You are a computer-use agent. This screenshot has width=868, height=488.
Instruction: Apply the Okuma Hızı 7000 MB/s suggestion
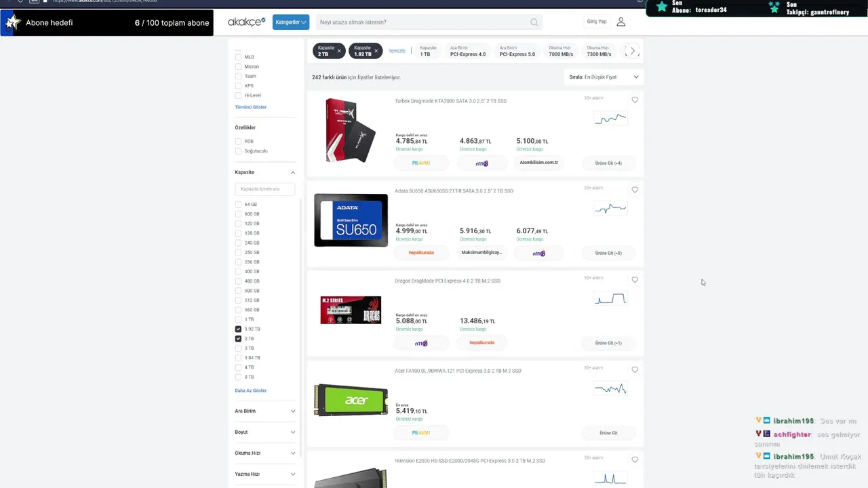click(x=561, y=51)
